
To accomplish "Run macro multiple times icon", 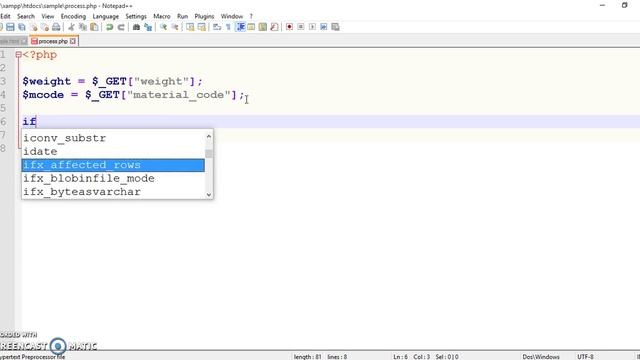I will [324, 27].
